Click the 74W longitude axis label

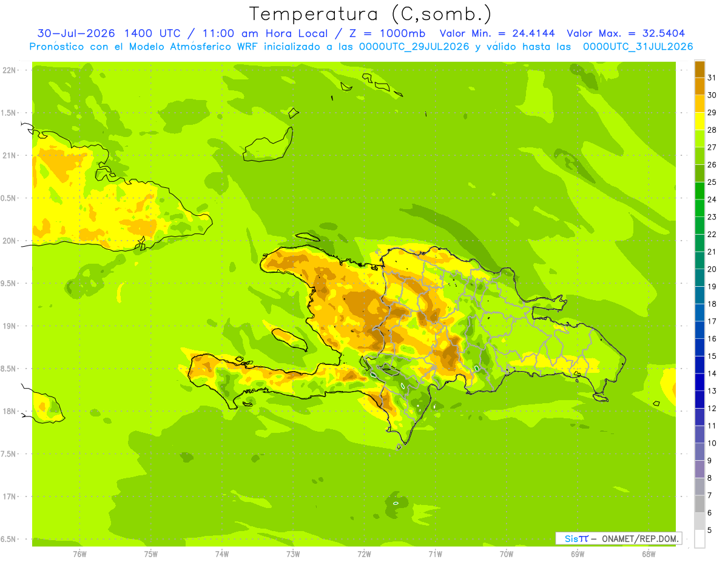(x=222, y=554)
